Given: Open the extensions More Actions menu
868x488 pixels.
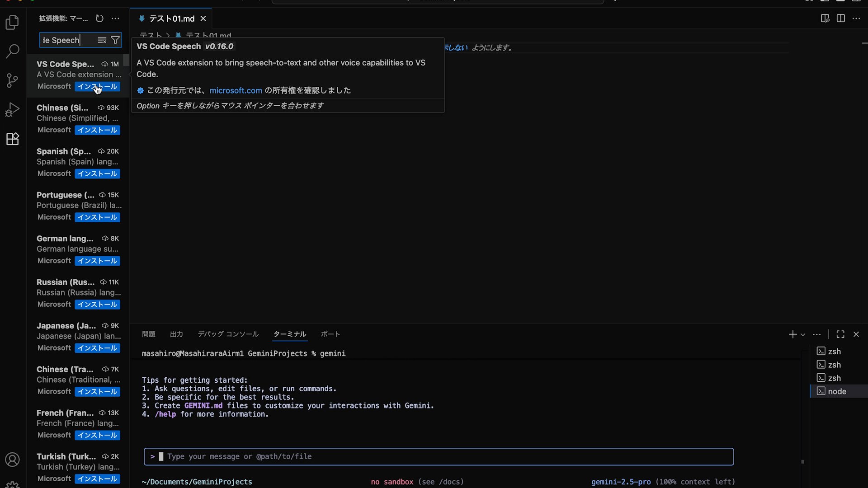Looking at the screenshot, I should (x=115, y=19).
